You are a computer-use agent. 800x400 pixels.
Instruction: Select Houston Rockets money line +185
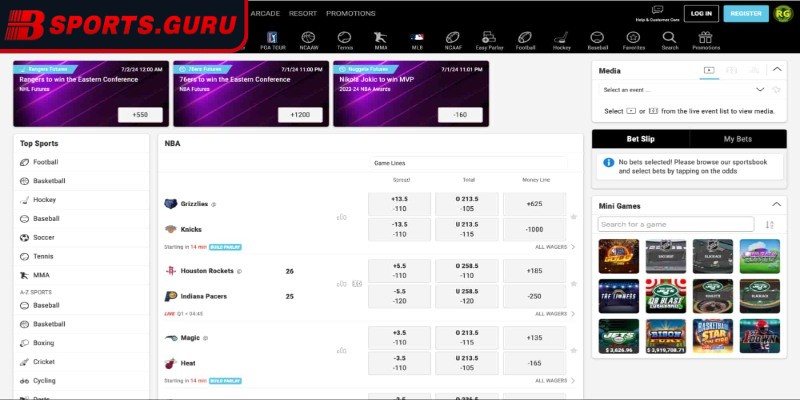534,271
